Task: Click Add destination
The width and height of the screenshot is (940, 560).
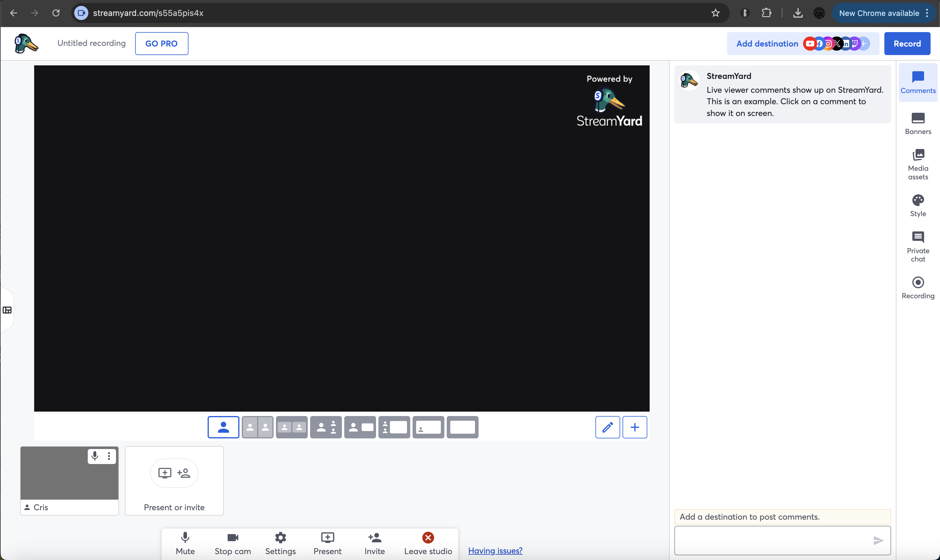Action: (x=803, y=43)
